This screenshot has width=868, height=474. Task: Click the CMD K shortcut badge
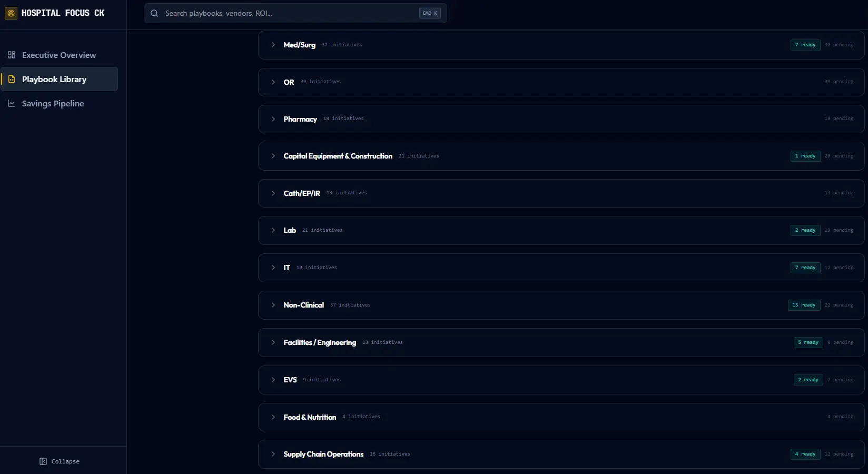(x=430, y=13)
